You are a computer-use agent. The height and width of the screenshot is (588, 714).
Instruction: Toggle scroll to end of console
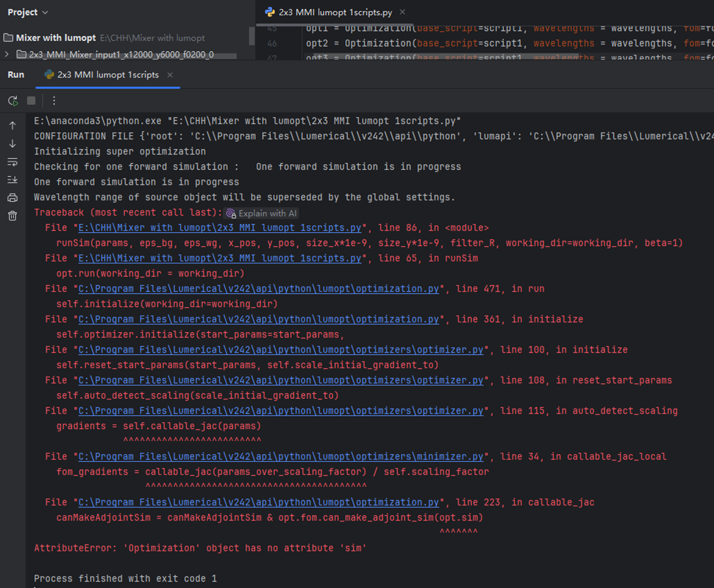point(12,180)
